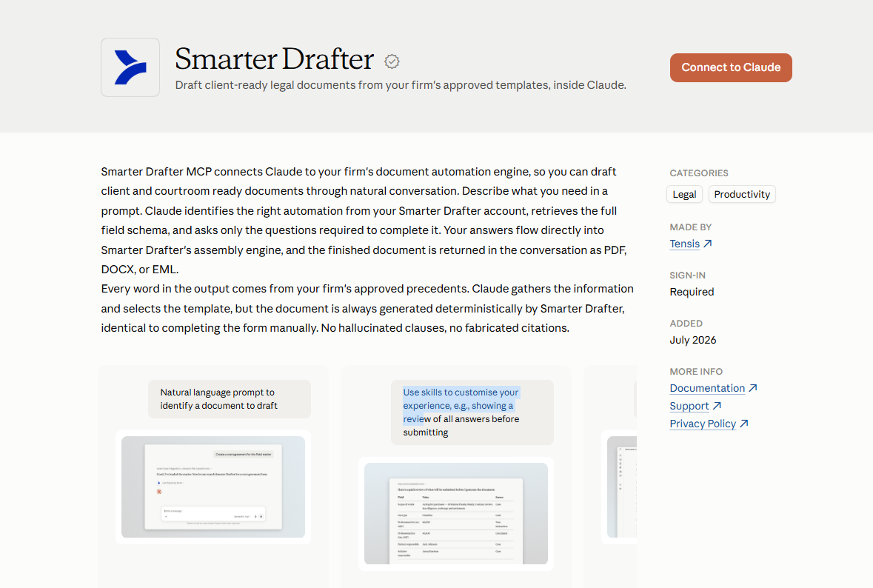The width and height of the screenshot is (873, 588).
Task: Click the 'Use skills to customise your experience' caption
Action: pyautogui.click(x=472, y=412)
